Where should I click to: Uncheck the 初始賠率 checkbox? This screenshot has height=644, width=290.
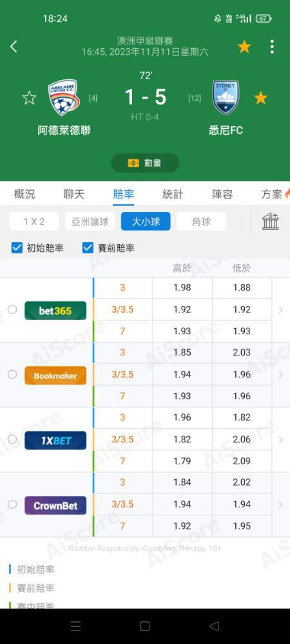click(x=17, y=248)
